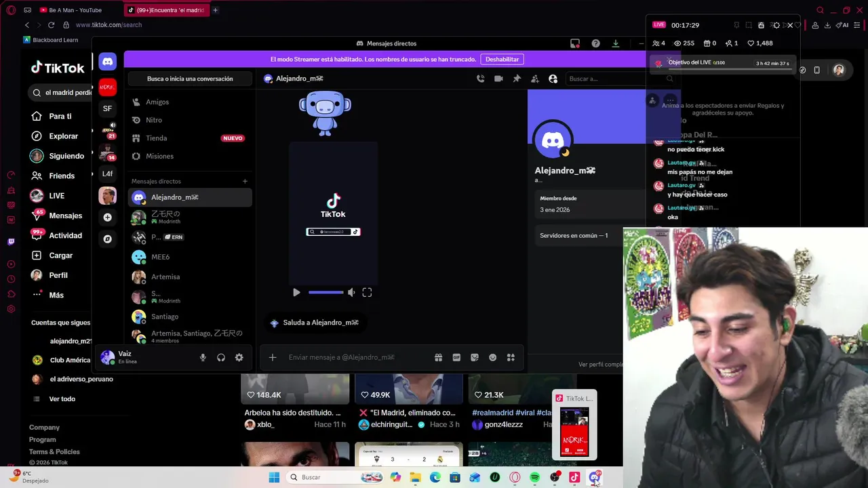Open Nitro in Discord sidebar
Image resolution: width=868 pixels, height=488 pixels.
point(190,120)
